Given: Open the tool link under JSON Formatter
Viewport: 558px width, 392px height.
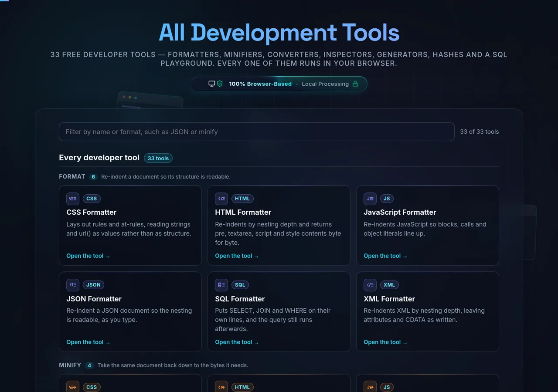Looking at the screenshot, I should pos(88,342).
